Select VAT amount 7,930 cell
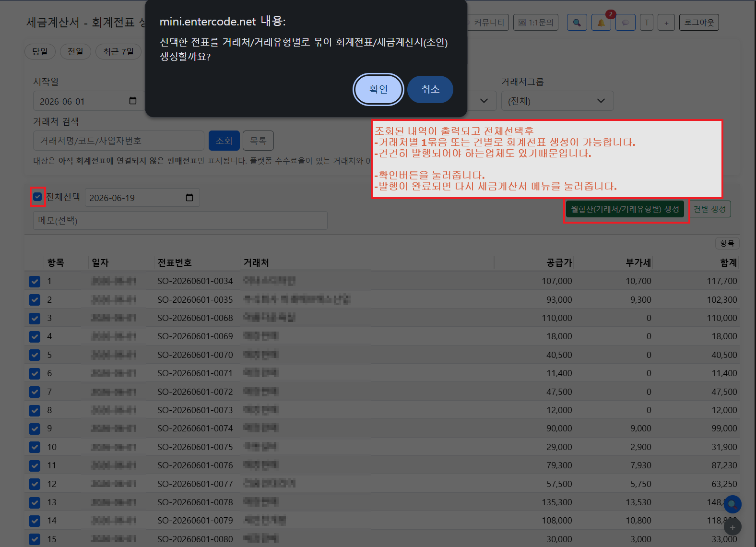 (x=641, y=465)
